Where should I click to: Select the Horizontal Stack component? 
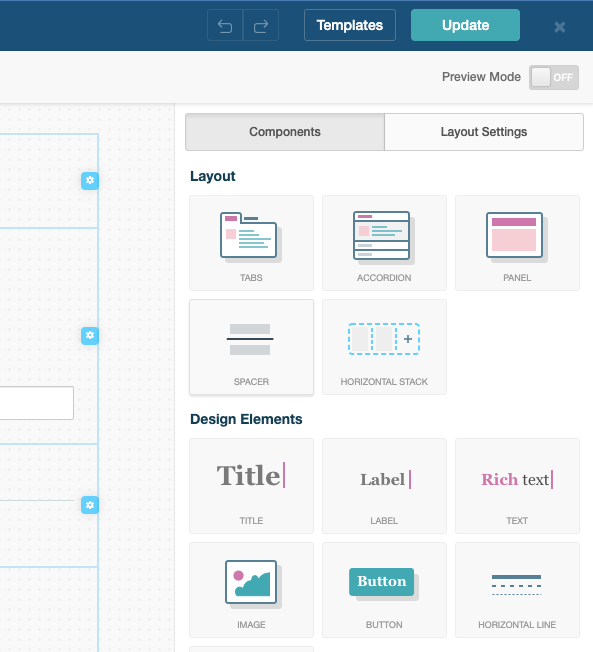[x=384, y=347]
